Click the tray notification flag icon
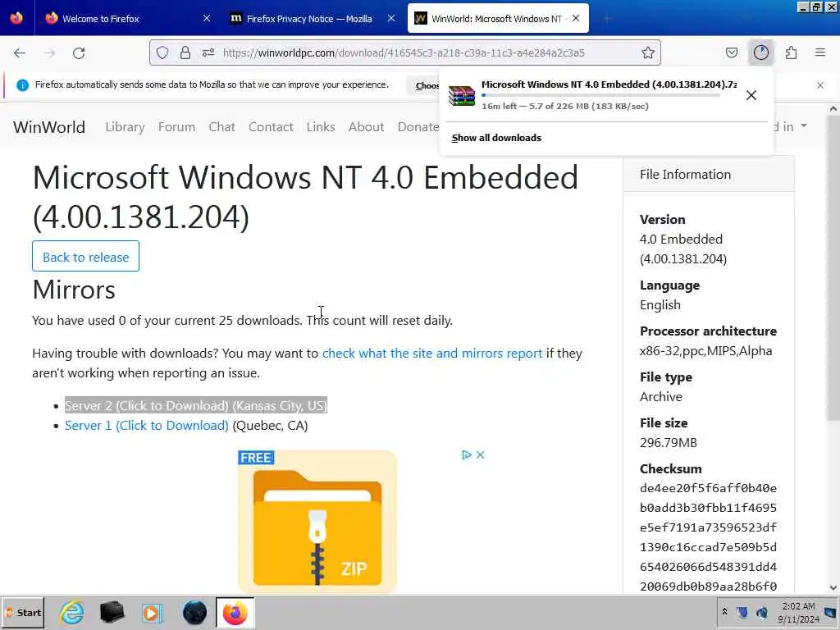The width and height of the screenshot is (840, 630). (x=830, y=612)
